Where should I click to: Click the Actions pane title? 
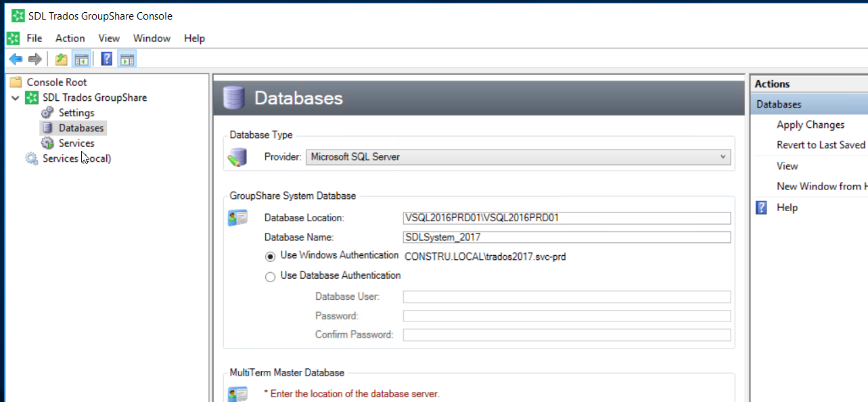773,84
